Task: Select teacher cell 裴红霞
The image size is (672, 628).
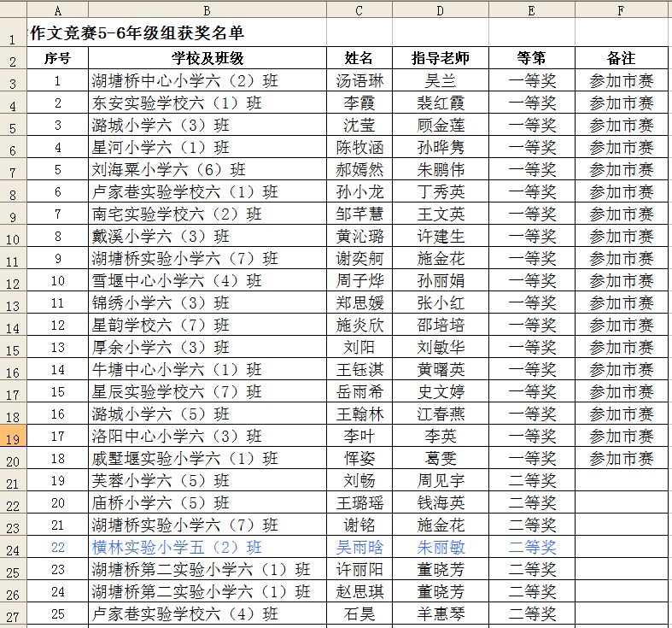Action: tap(440, 103)
